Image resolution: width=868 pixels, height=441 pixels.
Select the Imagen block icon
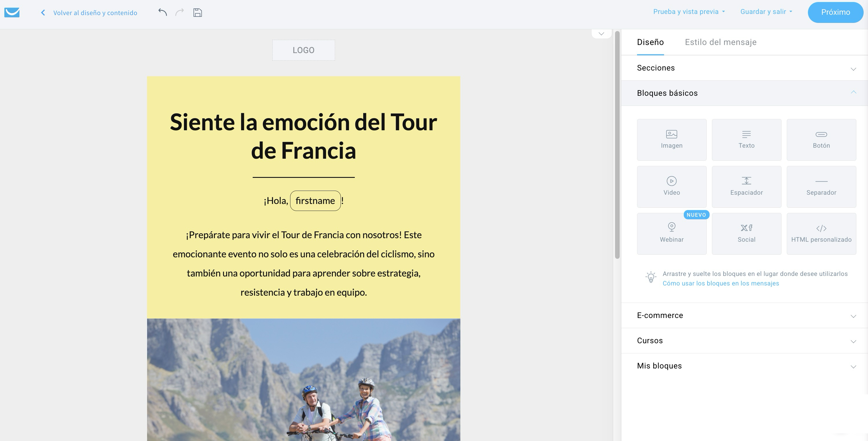tap(672, 139)
